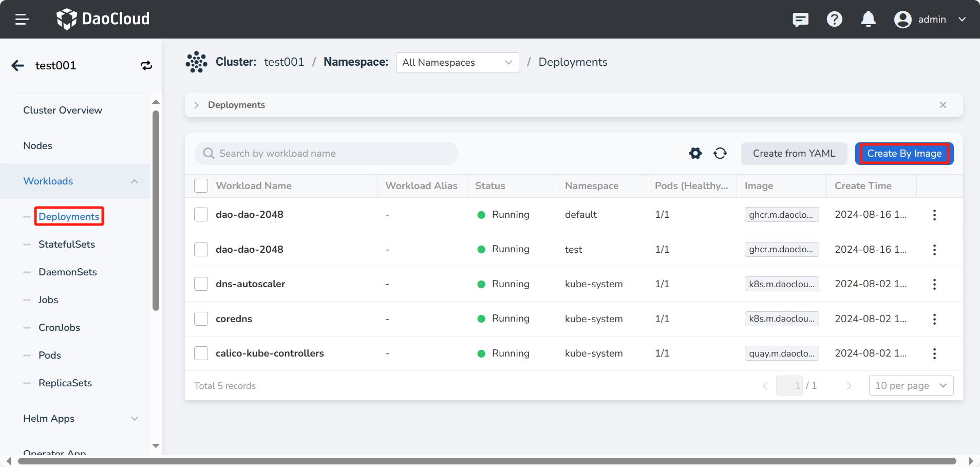The width and height of the screenshot is (980, 467).
Task: Click the switch cluster arrows icon
Action: click(146, 66)
